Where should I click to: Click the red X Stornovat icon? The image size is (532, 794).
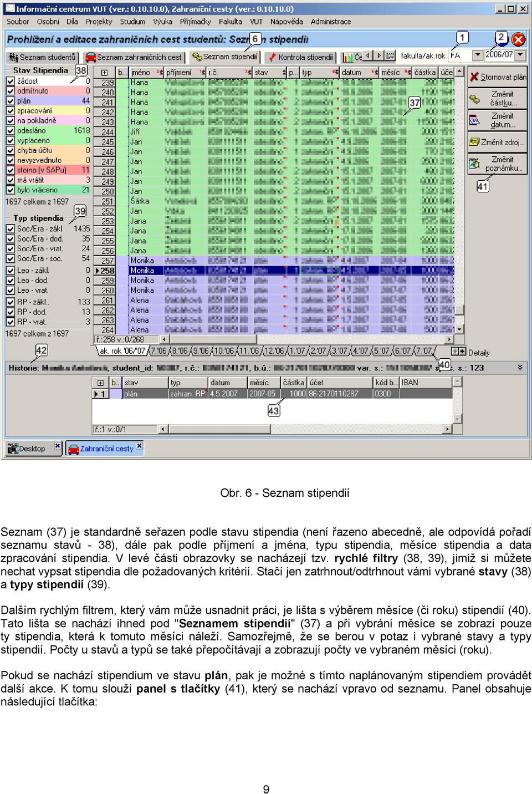tap(474, 77)
